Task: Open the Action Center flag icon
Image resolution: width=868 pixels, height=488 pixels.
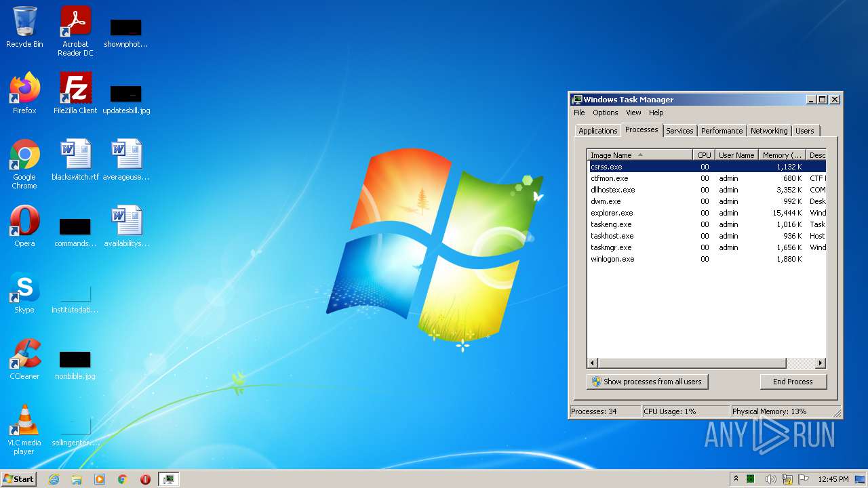Action: [x=804, y=479]
